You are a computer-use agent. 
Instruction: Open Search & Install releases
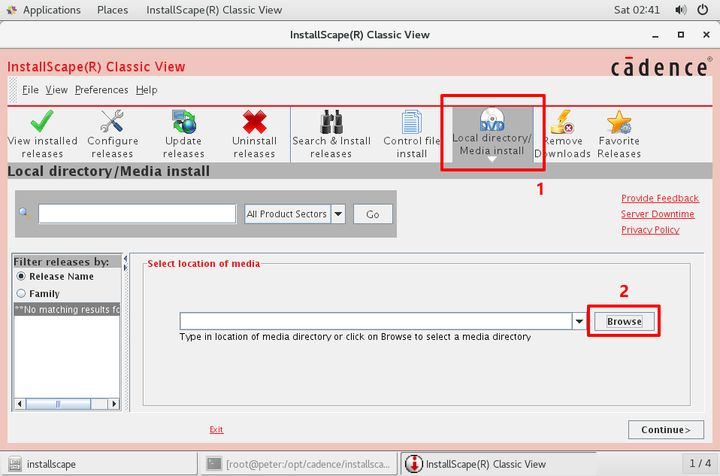coord(331,123)
